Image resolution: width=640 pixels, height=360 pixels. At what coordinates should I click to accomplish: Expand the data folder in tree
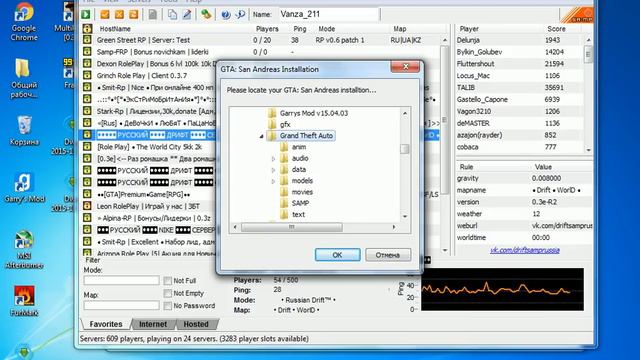coord(273,170)
